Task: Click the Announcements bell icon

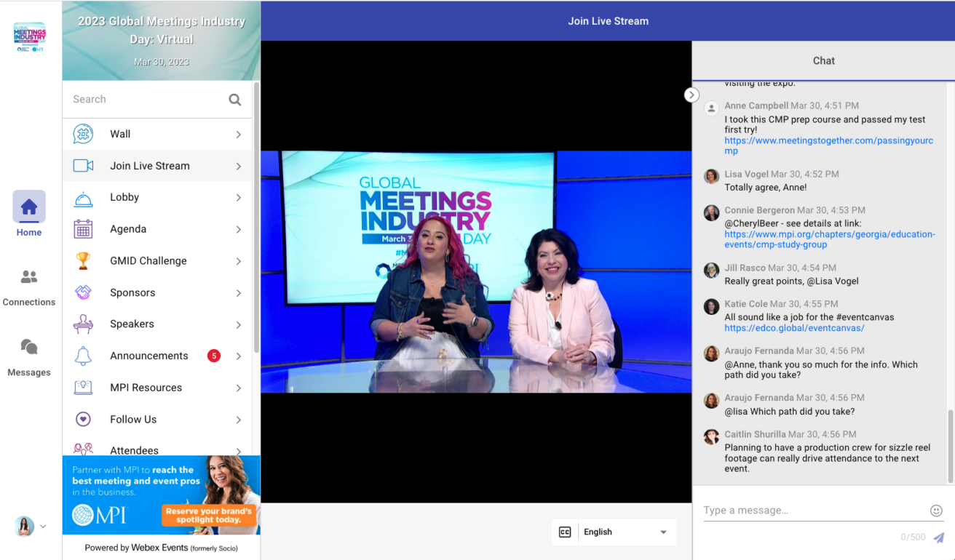Action: pos(83,356)
